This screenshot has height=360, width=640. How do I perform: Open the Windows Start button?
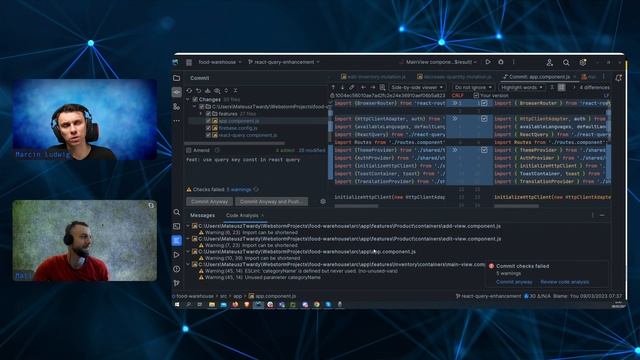tap(177, 304)
